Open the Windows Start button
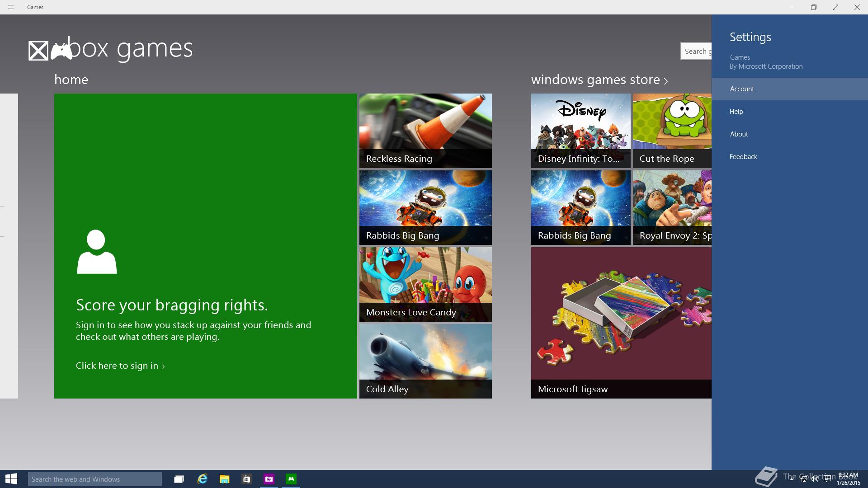This screenshot has width=868, height=488. [x=11, y=479]
